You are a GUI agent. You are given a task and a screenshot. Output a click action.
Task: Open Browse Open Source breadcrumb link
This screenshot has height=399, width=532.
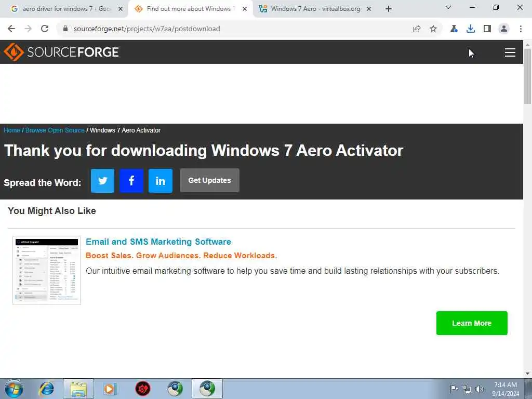[x=55, y=130]
